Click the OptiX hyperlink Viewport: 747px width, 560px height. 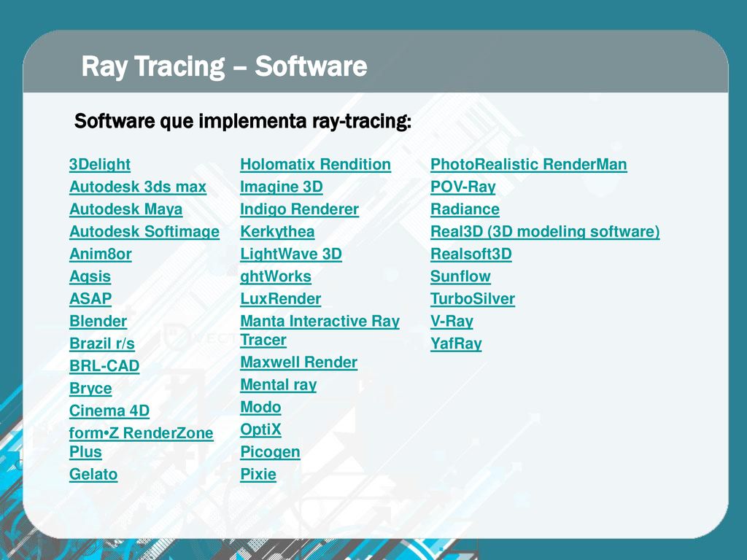[x=260, y=429]
